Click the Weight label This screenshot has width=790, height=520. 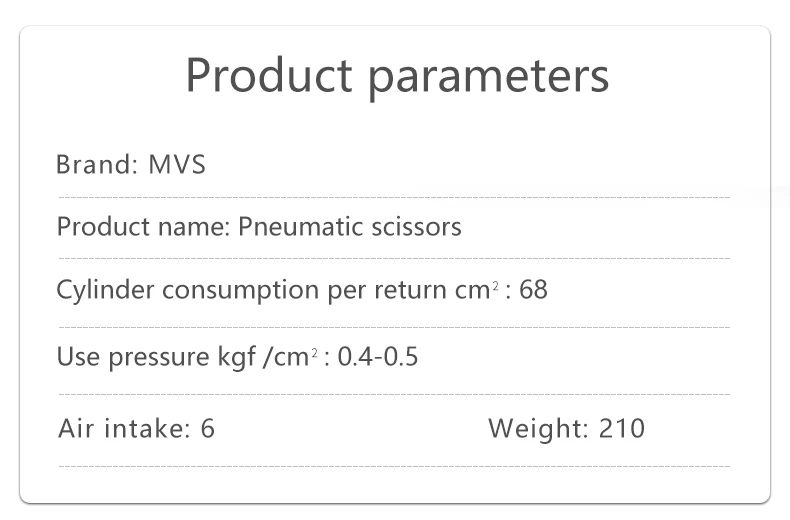[x=538, y=429]
